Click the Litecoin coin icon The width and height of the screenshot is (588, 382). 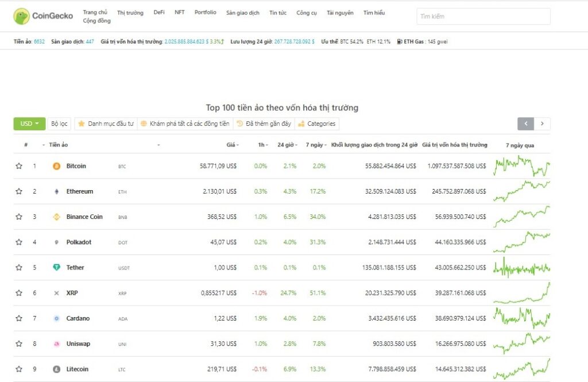point(57,369)
